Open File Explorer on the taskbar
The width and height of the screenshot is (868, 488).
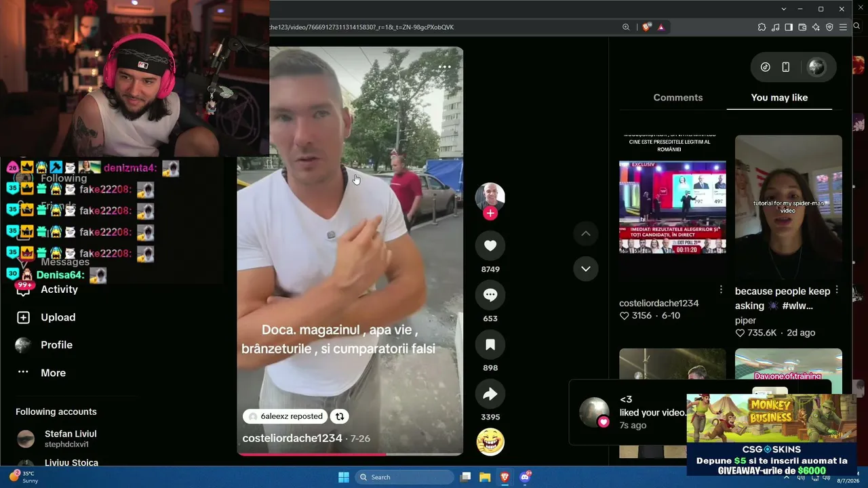pos(485,477)
